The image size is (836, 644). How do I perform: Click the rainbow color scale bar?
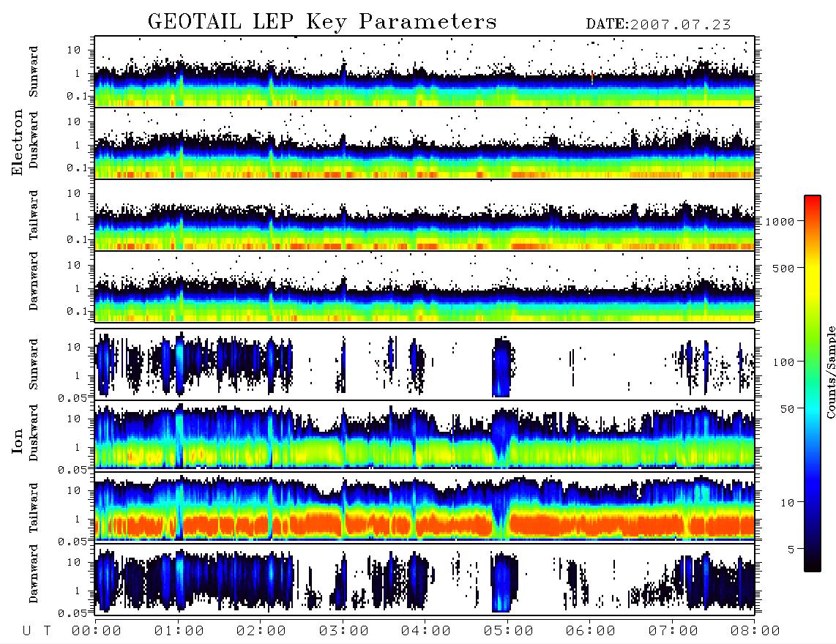click(x=812, y=383)
